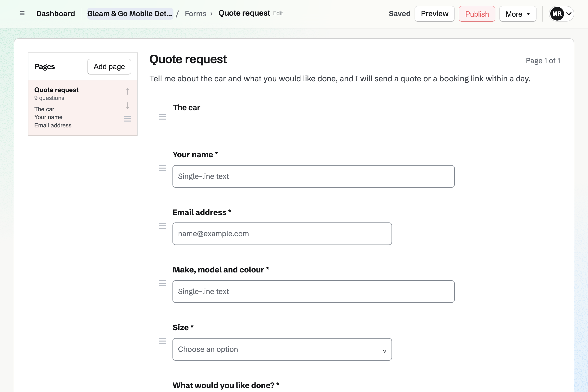The image size is (588, 392).
Task: Open Gleam & Go Mobile Det... workspace
Action: pos(130,13)
